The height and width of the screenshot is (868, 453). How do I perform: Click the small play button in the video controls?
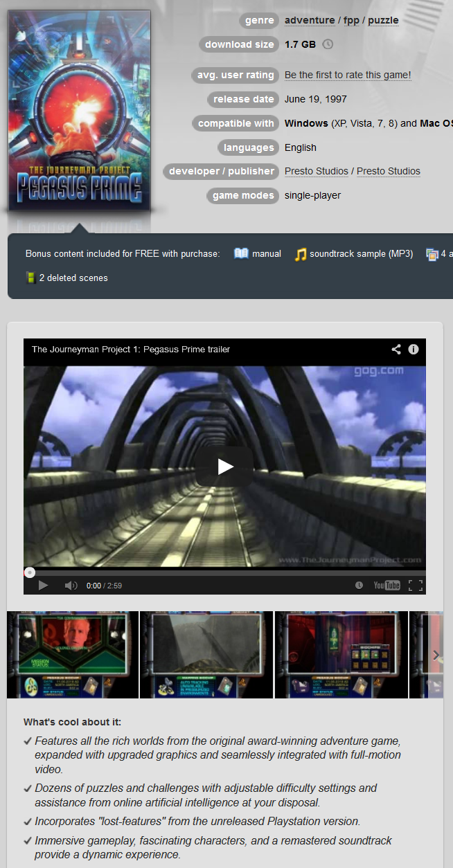point(43,586)
